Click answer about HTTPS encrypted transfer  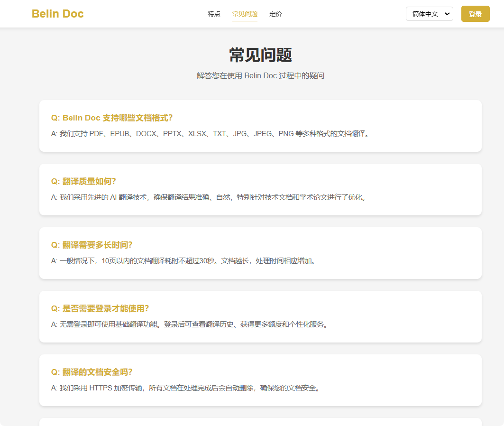point(185,388)
